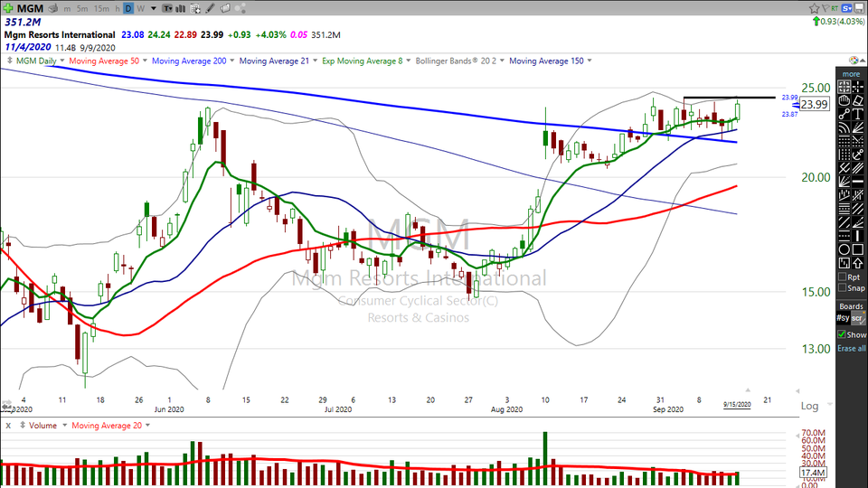Select the trendline two-point tool
Image resolution: width=868 pixels, height=488 pixels.
tap(844, 114)
